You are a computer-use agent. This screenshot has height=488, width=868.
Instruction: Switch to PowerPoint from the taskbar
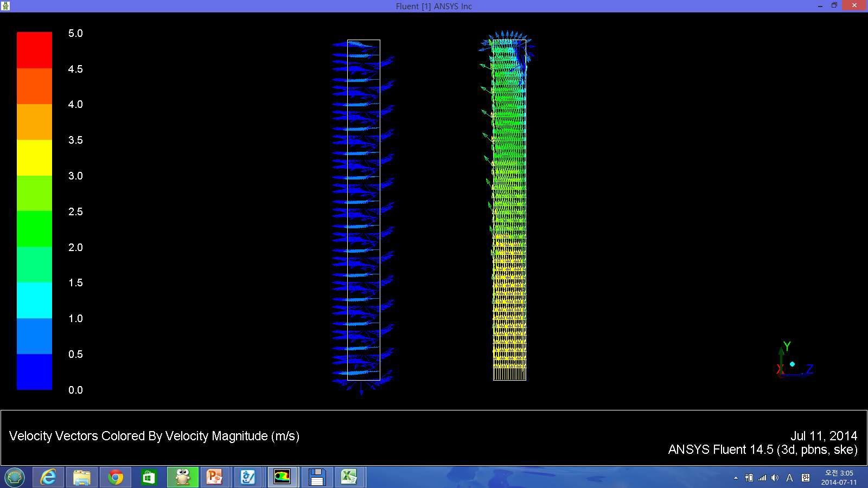tap(215, 477)
